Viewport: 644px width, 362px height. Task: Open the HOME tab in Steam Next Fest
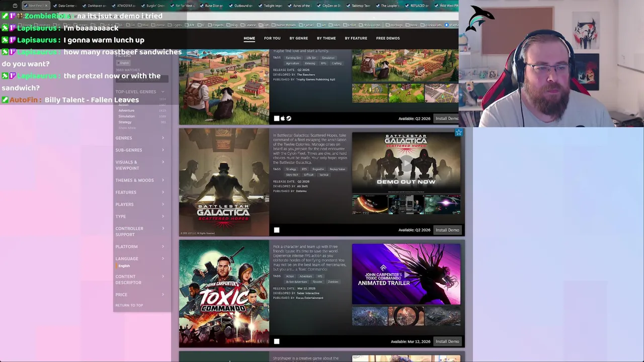click(x=249, y=38)
